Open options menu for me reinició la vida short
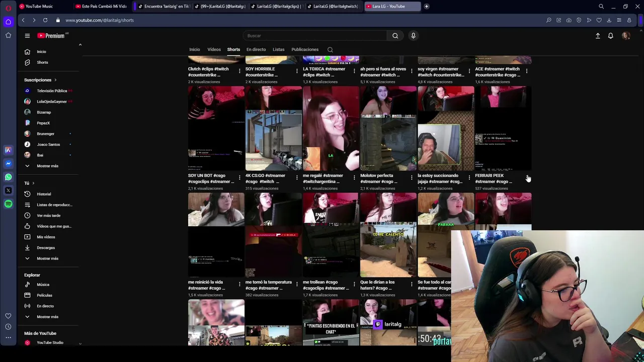 click(x=239, y=285)
